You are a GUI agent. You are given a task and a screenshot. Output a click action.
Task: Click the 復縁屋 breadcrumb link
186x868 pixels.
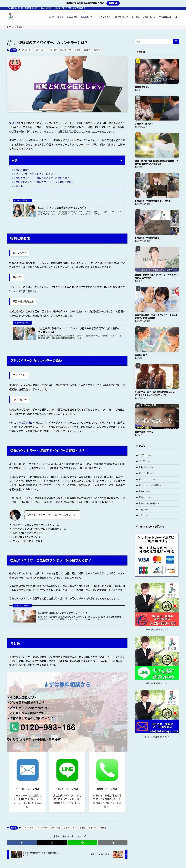click(19, 27)
